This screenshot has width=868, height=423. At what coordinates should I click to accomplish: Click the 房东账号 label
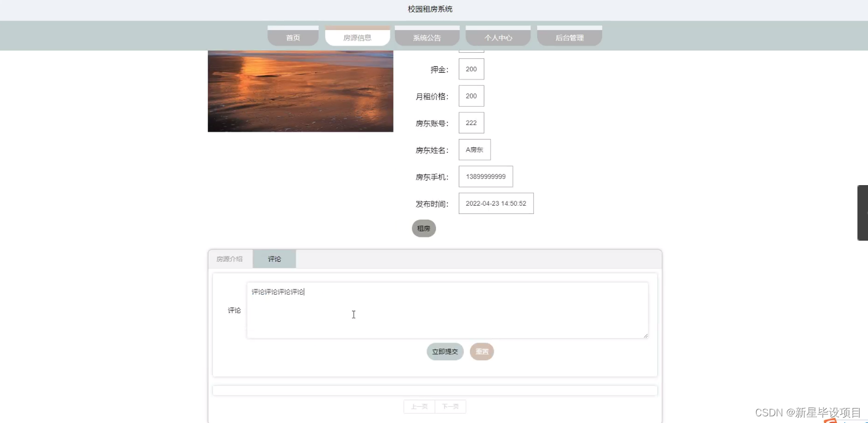(432, 123)
